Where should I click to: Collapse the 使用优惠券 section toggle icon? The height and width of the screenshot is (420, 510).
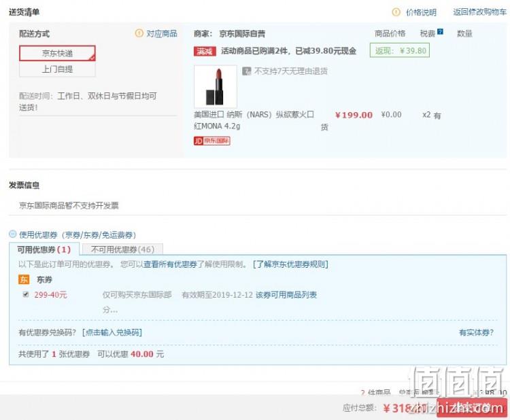pos(13,234)
